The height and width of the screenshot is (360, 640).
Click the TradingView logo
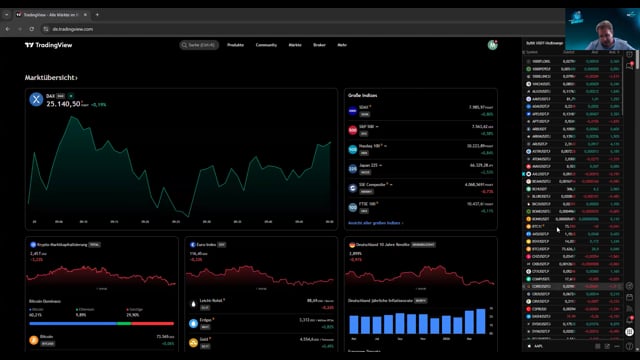tap(48, 45)
